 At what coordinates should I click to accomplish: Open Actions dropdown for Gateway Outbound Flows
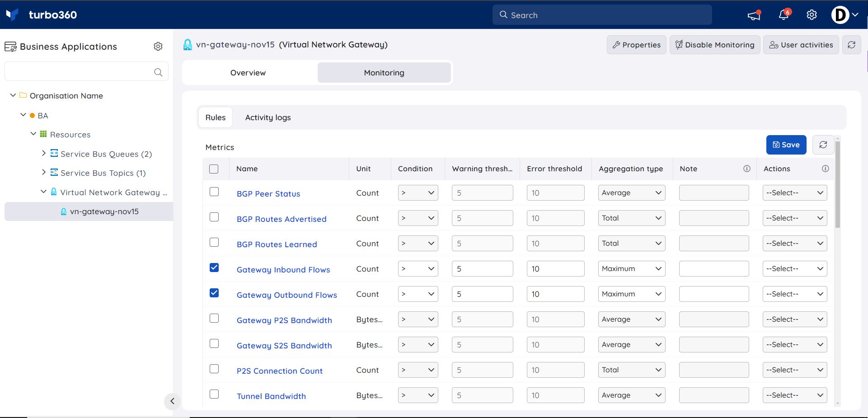point(795,294)
